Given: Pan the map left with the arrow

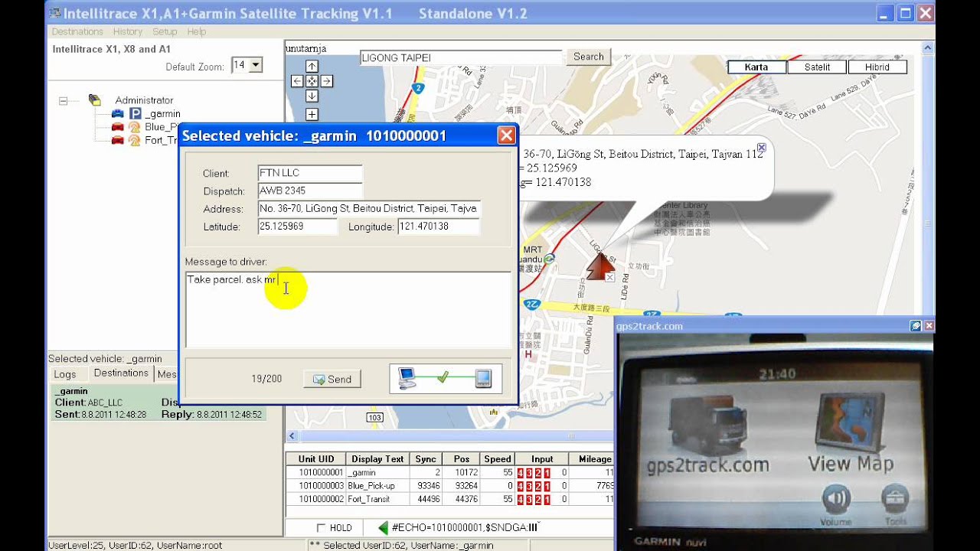Looking at the screenshot, I should click(297, 81).
